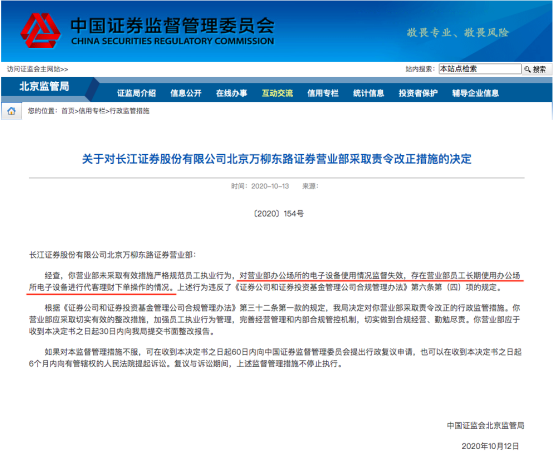Click 行政监管措施 in the breadcrumb path
This screenshot has width=554, height=454.
coord(129,111)
